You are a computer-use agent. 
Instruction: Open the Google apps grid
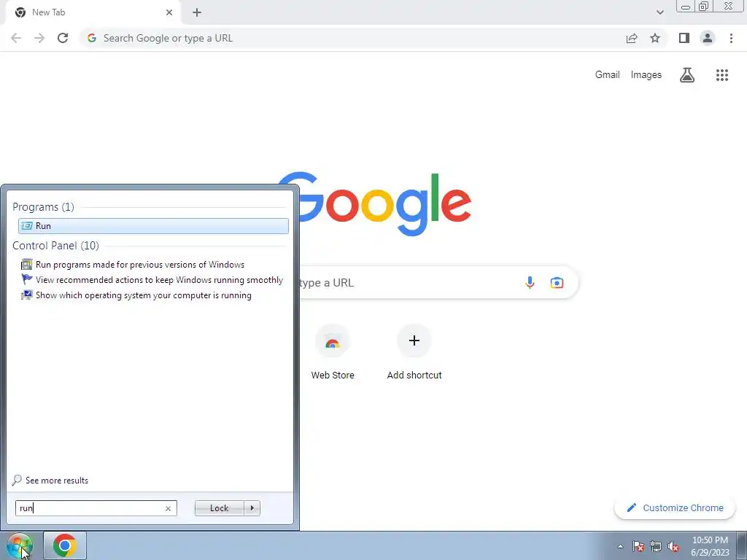722,75
